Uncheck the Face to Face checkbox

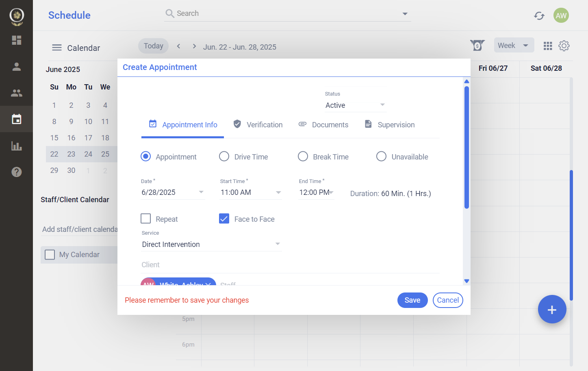224,219
